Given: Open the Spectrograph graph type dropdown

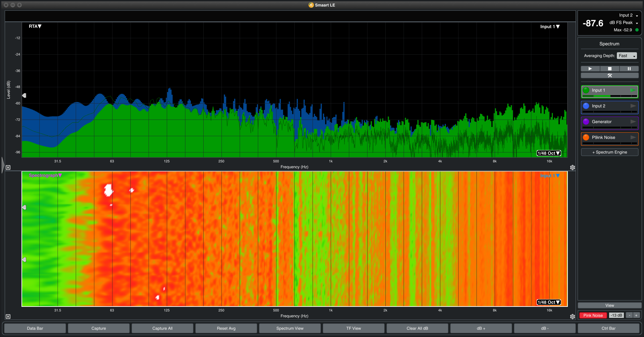Looking at the screenshot, I should [x=45, y=175].
